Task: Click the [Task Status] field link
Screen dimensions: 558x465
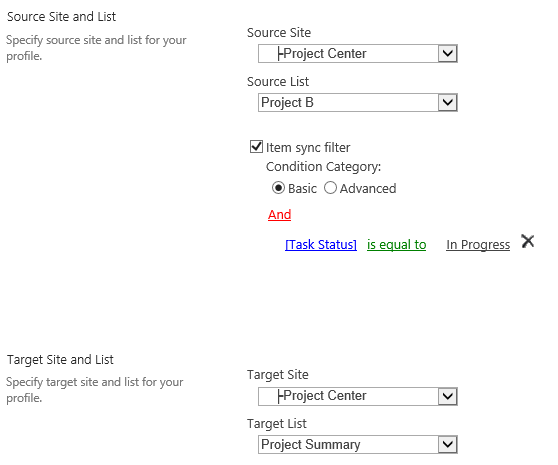Action: [x=321, y=245]
